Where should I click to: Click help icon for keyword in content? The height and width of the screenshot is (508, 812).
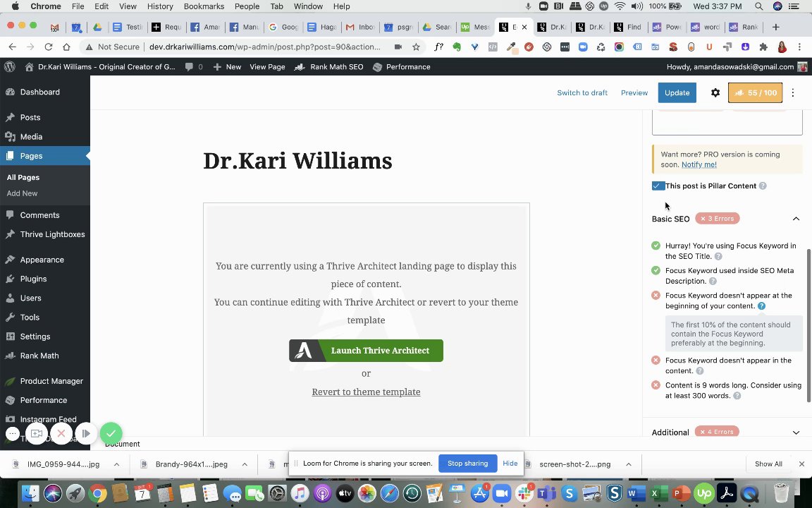(700, 370)
